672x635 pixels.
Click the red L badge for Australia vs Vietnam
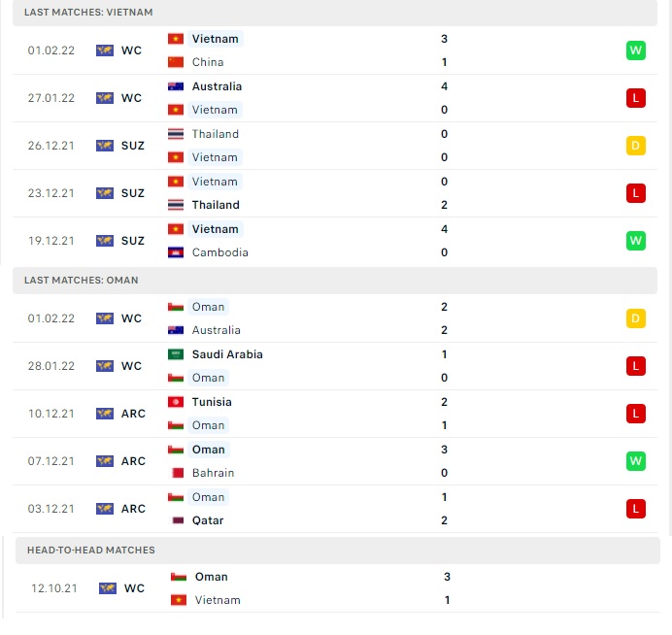tap(635, 98)
